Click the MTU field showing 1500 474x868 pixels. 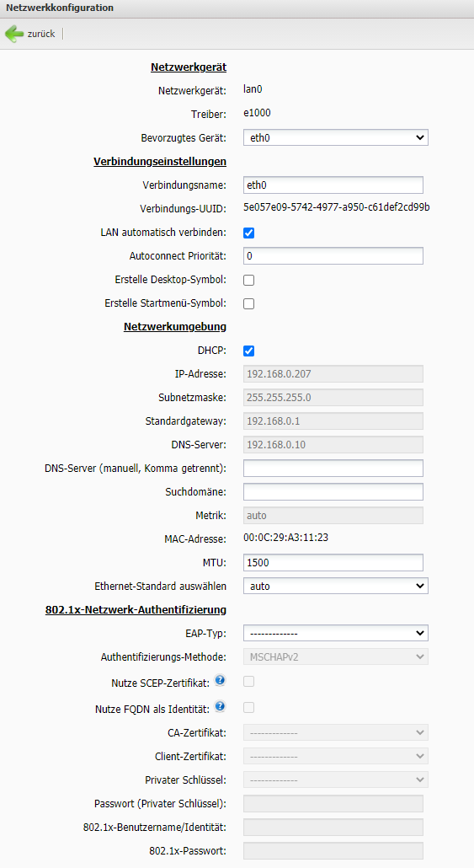point(333,562)
